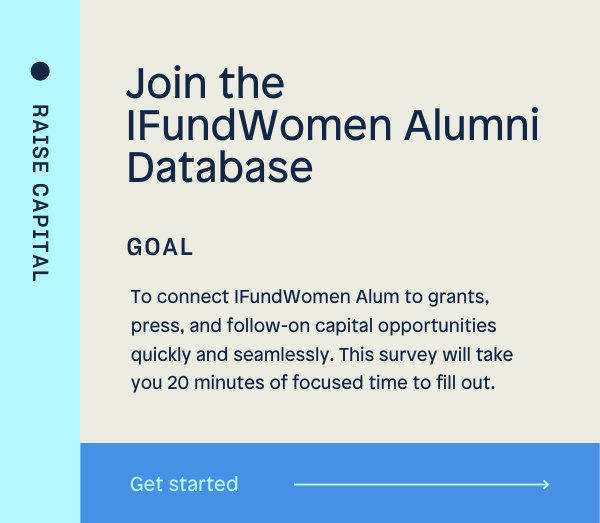
Task: Click the word CAPITAL in the sidebar
Action: coord(40,233)
